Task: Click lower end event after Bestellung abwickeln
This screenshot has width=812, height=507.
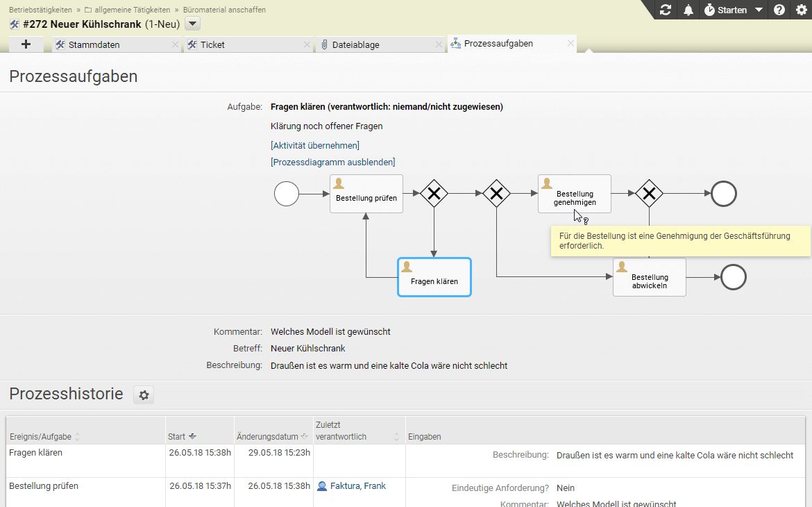Action: (734, 277)
